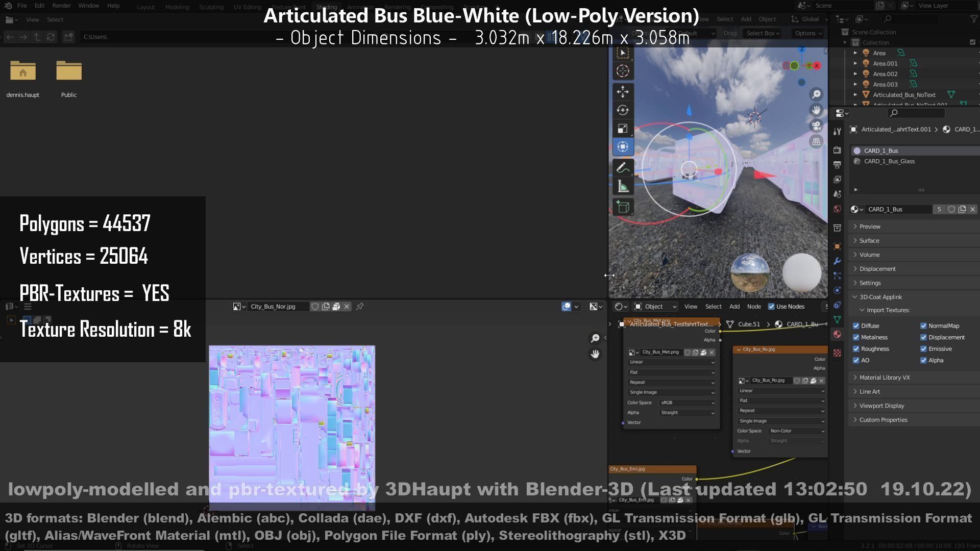Viewport: 980px width, 551px height.
Task: Click the viewport zoom magnifier icon
Action: [816, 94]
